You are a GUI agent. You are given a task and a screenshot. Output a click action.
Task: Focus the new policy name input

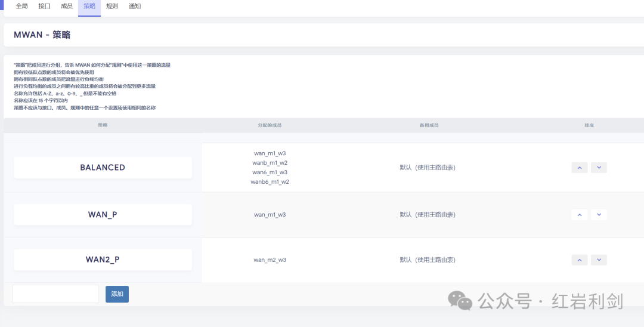pos(55,294)
